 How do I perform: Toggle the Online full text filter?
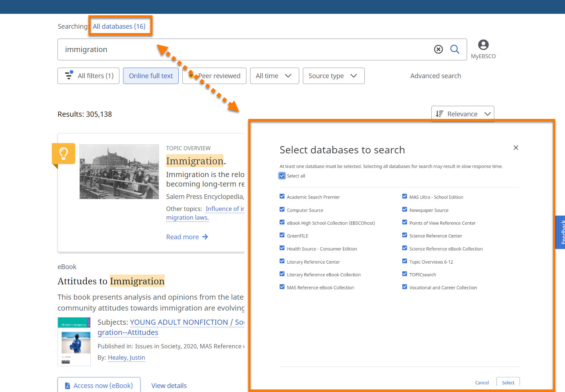click(151, 76)
